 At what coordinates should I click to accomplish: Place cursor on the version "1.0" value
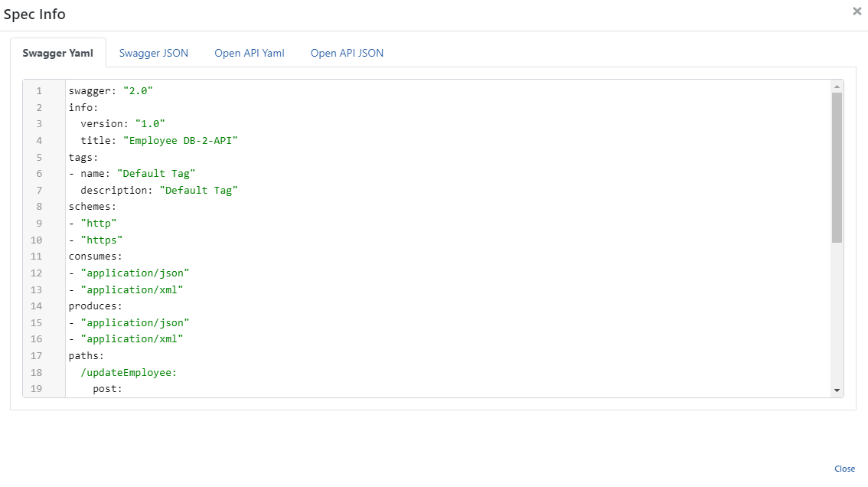[x=150, y=124]
